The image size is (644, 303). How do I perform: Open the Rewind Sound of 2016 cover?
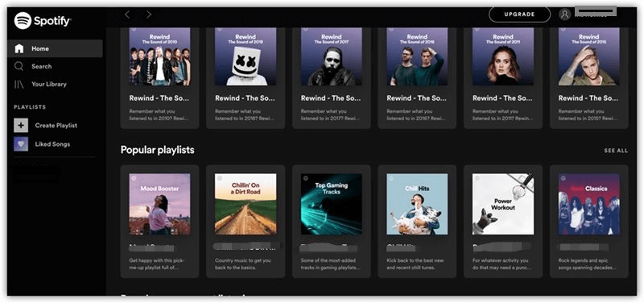(x=417, y=56)
